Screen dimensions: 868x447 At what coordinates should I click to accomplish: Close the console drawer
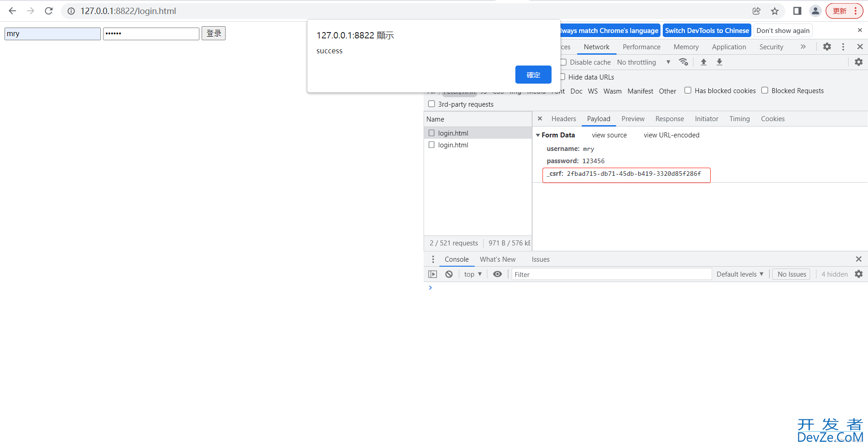pyautogui.click(x=859, y=259)
